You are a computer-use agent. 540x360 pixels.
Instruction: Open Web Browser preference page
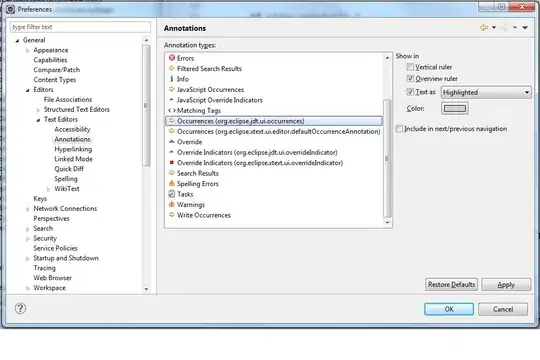(x=52, y=278)
